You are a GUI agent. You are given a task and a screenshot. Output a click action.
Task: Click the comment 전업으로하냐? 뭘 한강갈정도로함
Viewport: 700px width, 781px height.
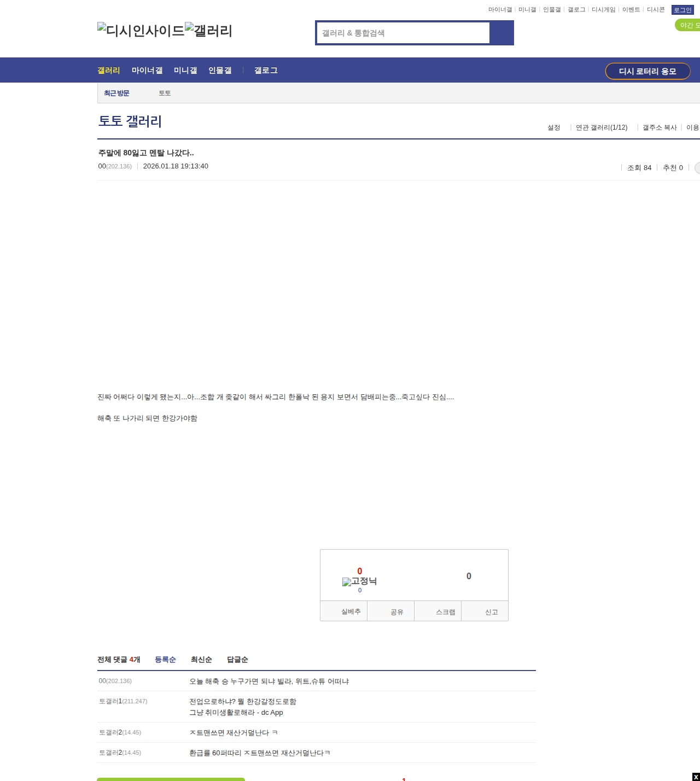[243, 702]
